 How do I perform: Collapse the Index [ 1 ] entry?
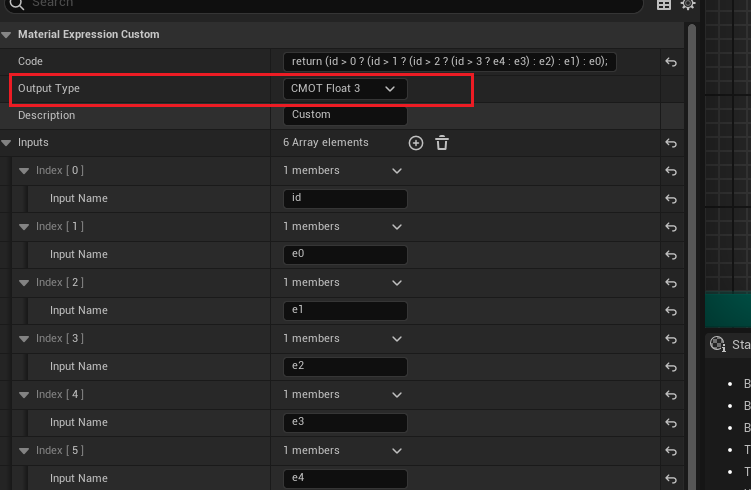click(x=24, y=227)
